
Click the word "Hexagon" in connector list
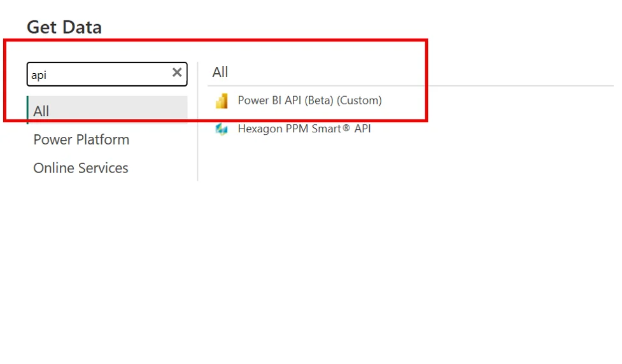pos(260,129)
